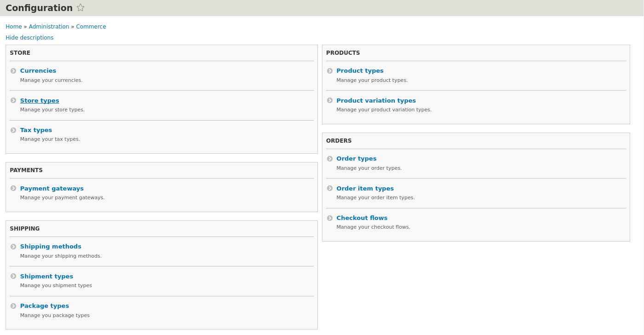This screenshot has height=335, width=644.
Task: Collapse descriptions using Hide descriptions
Action: pyautogui.click(x=29, y=37)
